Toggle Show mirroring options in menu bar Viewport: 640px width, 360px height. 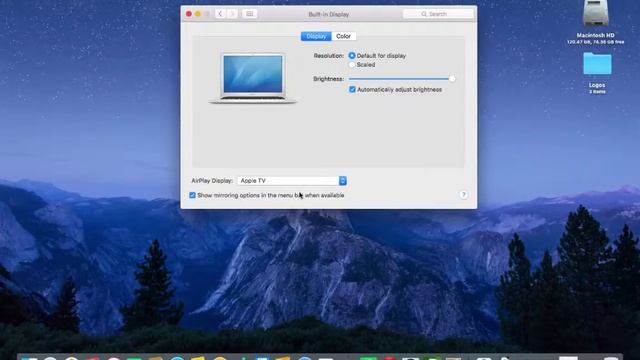(x=192, y=195)
